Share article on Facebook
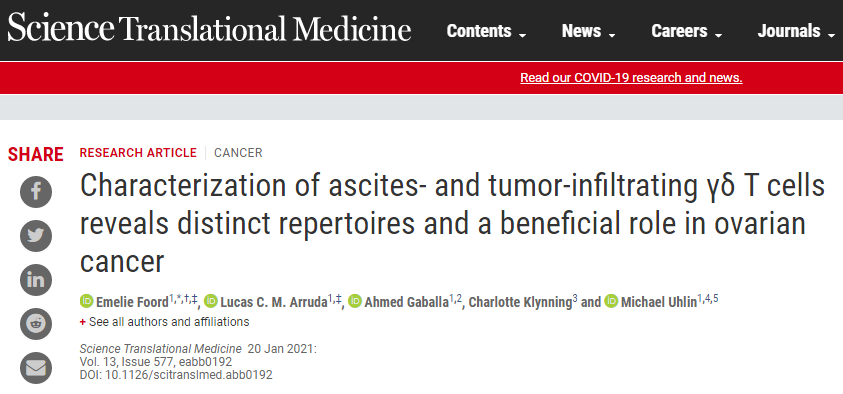 (36, 191)
